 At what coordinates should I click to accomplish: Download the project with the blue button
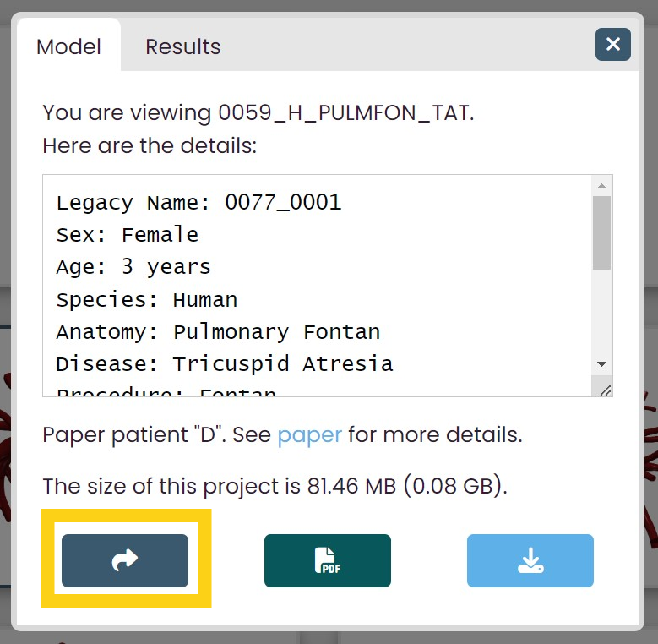click(x=530, y=560)
